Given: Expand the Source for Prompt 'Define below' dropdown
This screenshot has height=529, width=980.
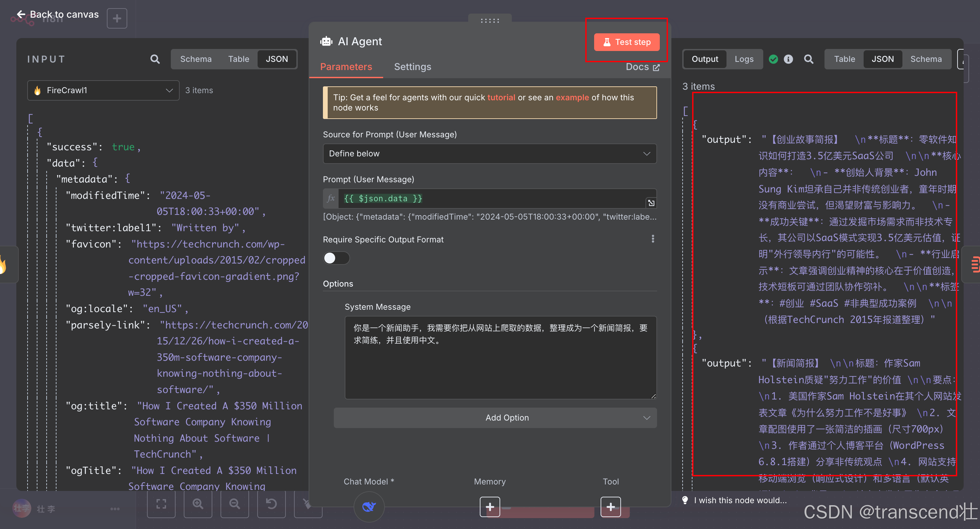Looking at the screenshot, I should [490, 154].
